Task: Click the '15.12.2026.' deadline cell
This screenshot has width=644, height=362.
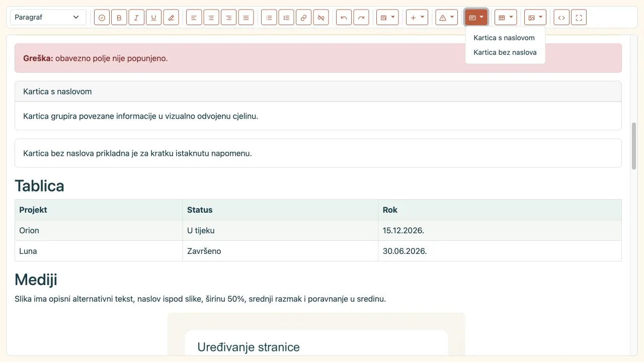Action: (x=500, y=230)
